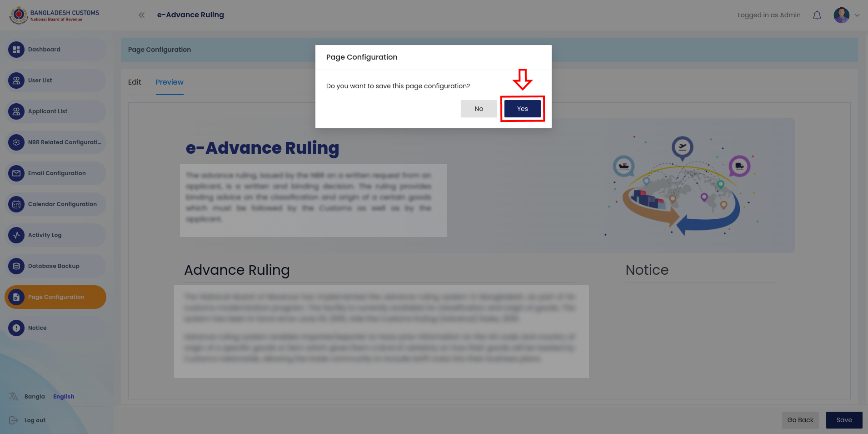Select Activity Log menu label
Screen dimensions: 868x434
[45, 235]
